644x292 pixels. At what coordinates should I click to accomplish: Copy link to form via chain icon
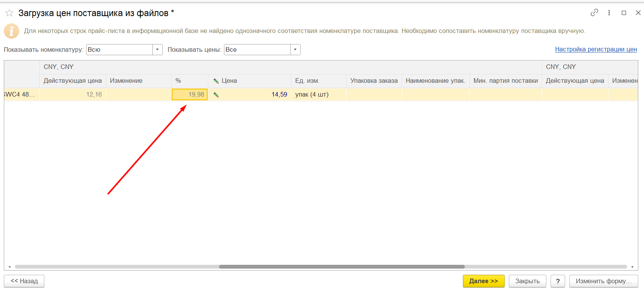[x=594, y=13]
